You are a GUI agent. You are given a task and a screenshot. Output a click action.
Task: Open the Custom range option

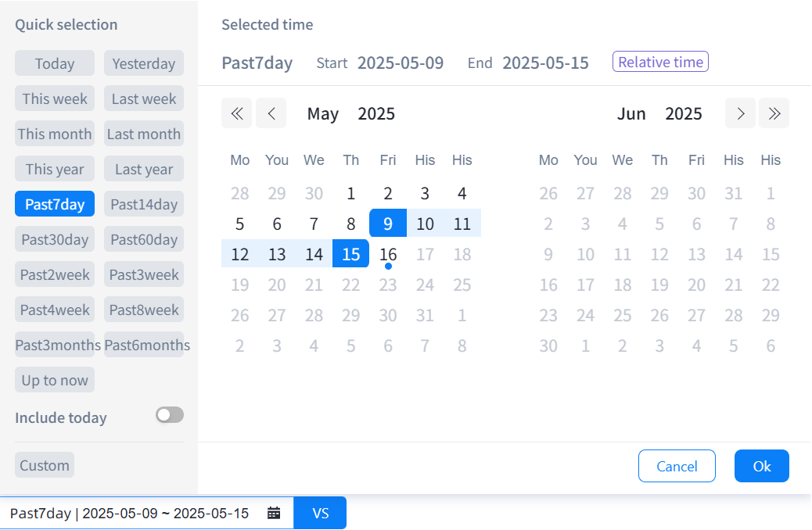point(45,465)
